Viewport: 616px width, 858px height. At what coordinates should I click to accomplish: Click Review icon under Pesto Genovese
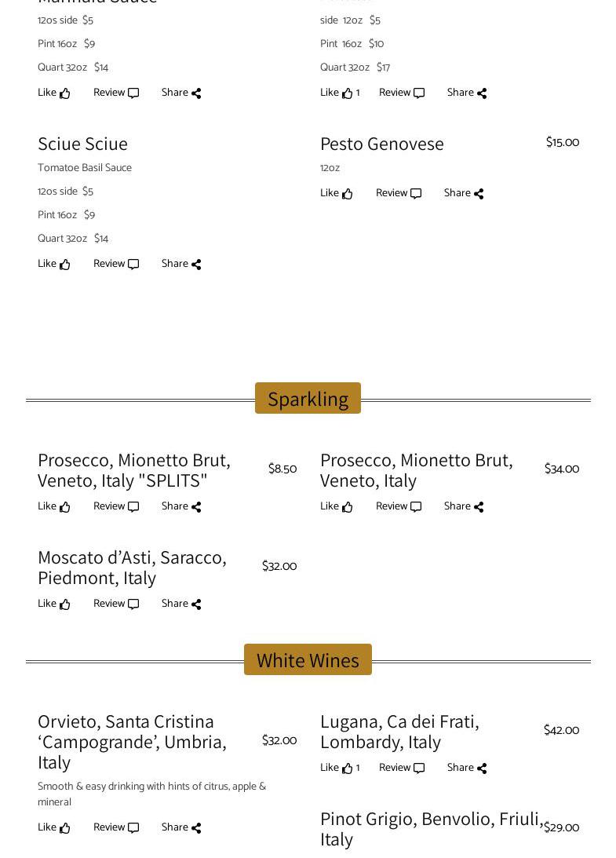(x=416, y=194)
